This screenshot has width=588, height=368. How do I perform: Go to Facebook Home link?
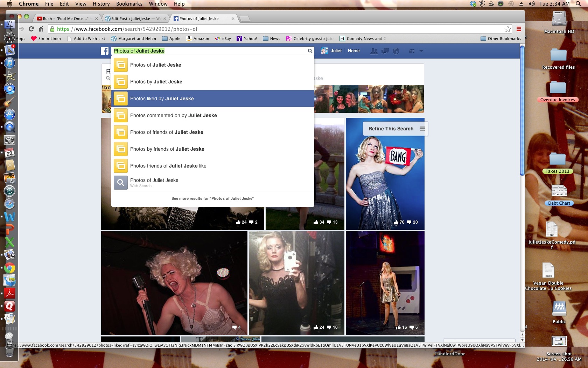point(354,51)
